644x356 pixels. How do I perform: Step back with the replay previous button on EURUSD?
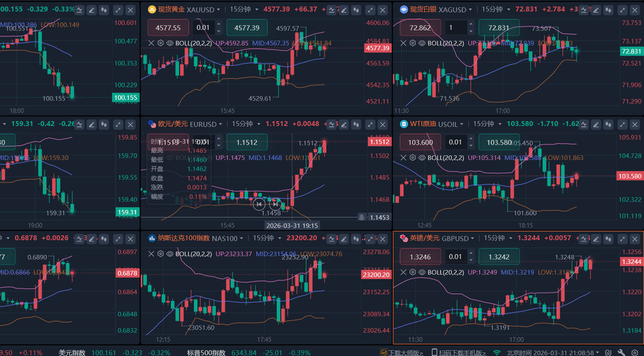(259, 204)
